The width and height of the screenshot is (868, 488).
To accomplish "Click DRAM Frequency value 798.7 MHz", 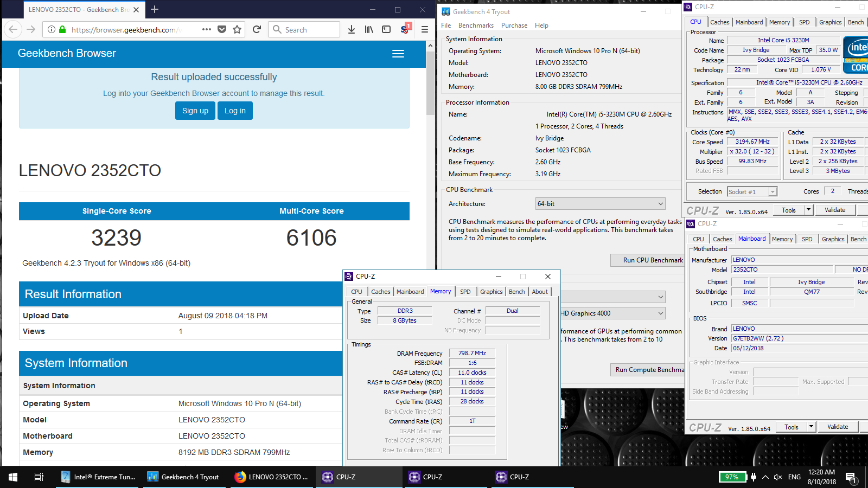I will click(x=472, y=353).
